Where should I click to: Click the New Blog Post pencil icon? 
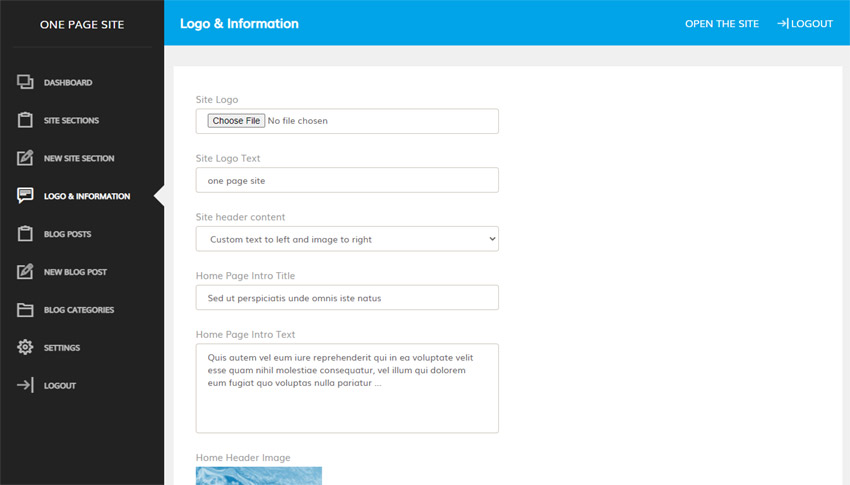[x=26, y=272]
